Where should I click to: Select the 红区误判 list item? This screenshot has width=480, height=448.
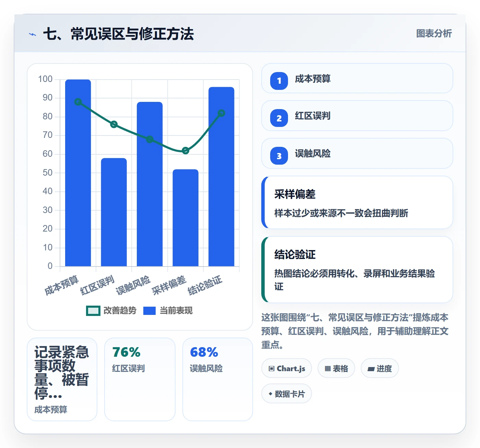click(x=357, y=116)
